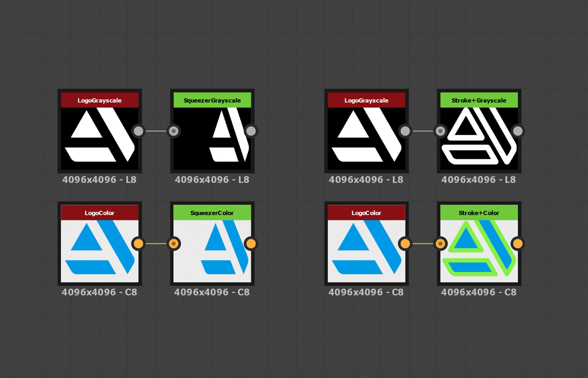
Task: Click the LogoColor node title bar
Action: point(99,213)
